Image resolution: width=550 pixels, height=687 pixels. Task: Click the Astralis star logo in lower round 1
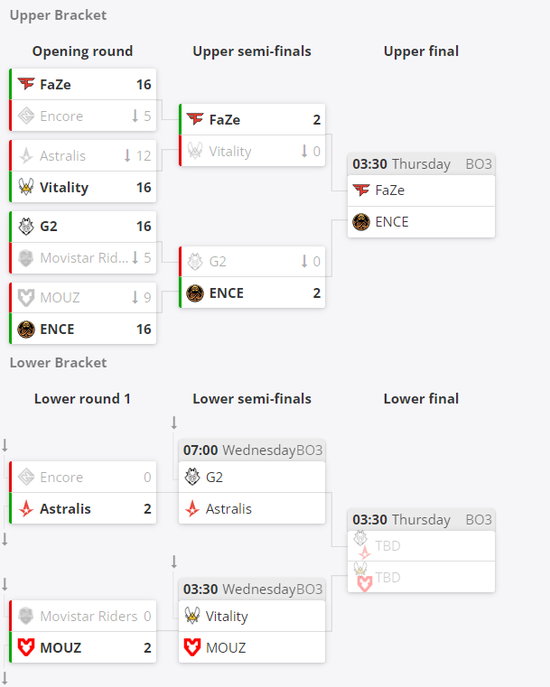coord(26,508)
